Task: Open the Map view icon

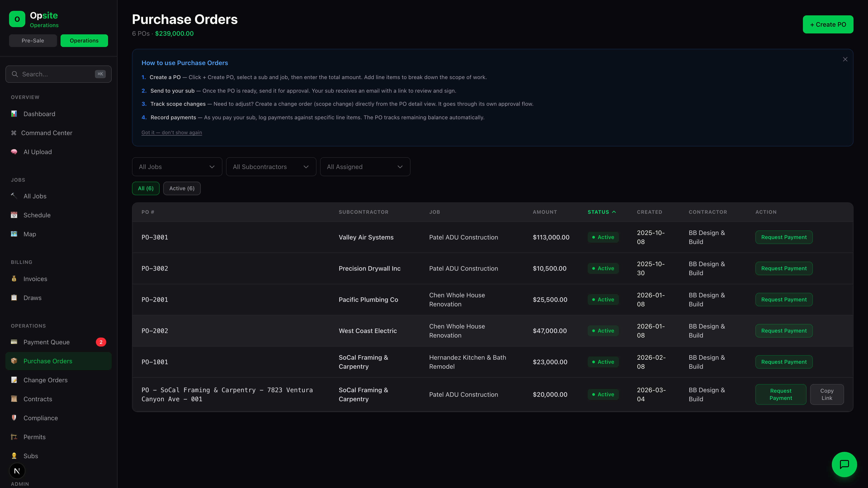Action: tap(14, 234)
